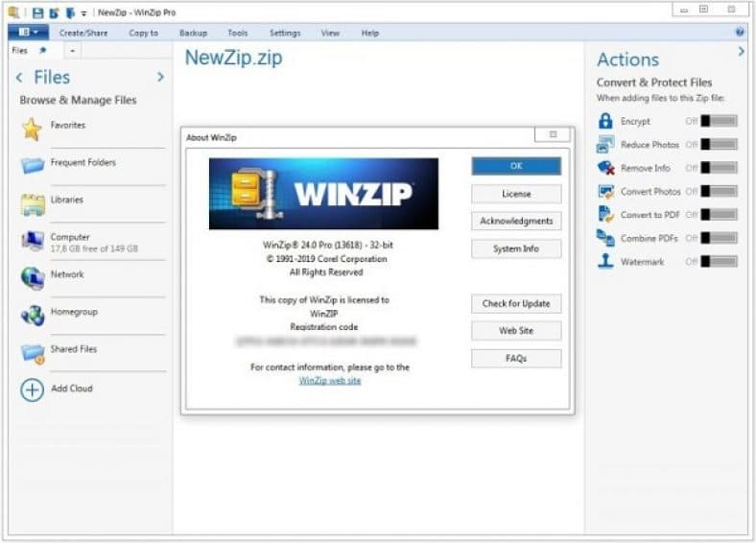Collapse the Actions pane with its chevron
This screenshot has width=756, height=543.
coord(741,51)
